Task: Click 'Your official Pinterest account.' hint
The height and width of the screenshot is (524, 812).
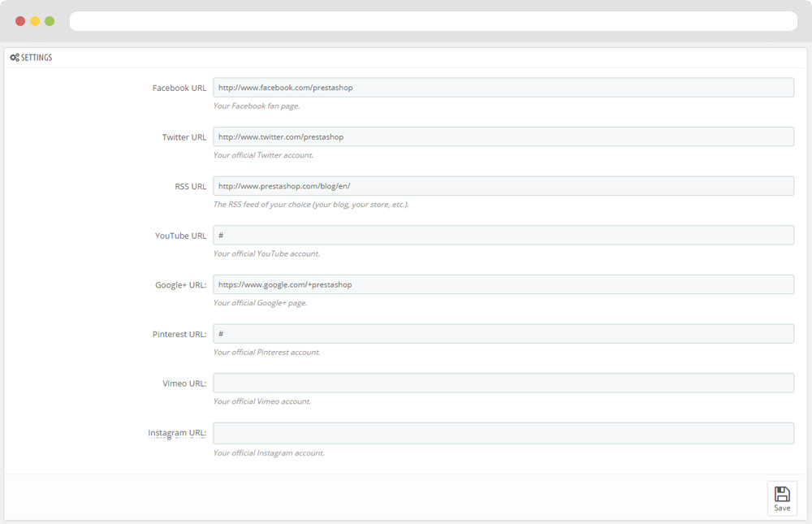Action: (x=266, y=352)
